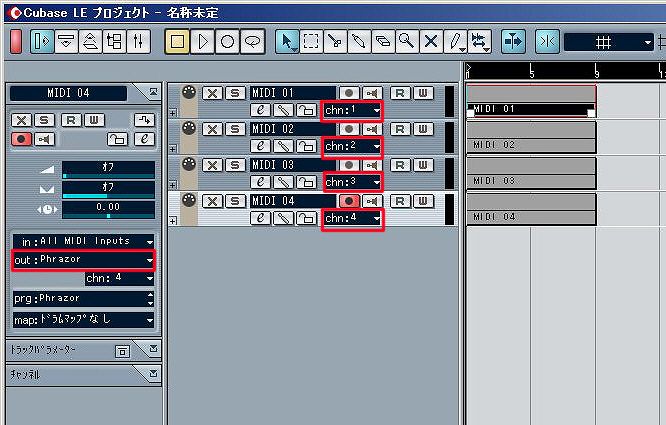Viewport: 666px width, 425px height.
Task: Open the Mixer from toolbar
Action: pyautogui.click(x=138, y=42)
